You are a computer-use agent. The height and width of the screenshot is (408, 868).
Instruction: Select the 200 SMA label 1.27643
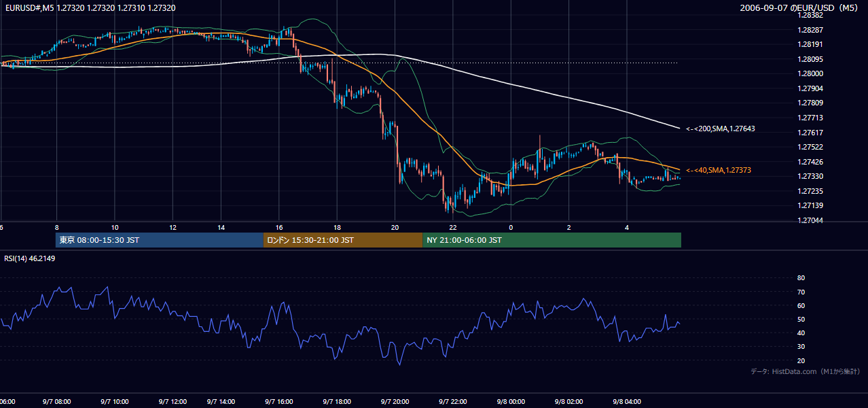(x=720, y=129)
